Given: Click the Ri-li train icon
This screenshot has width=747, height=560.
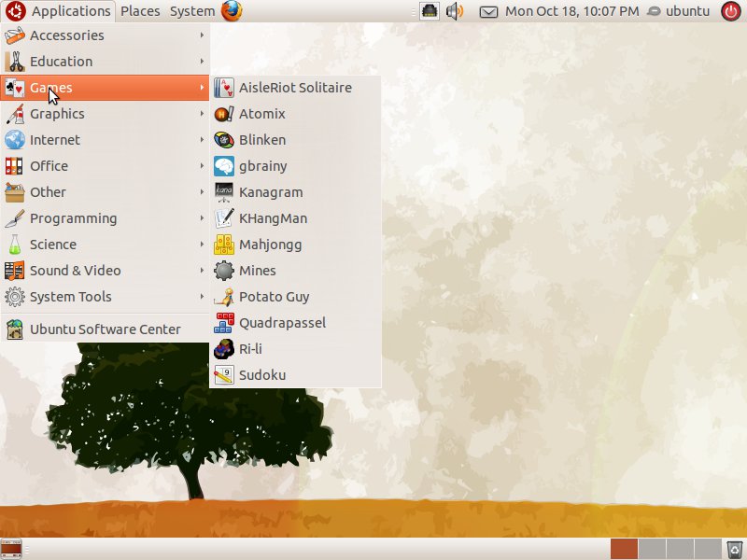Looking at the screenshot, I should [x=224, y=349].
